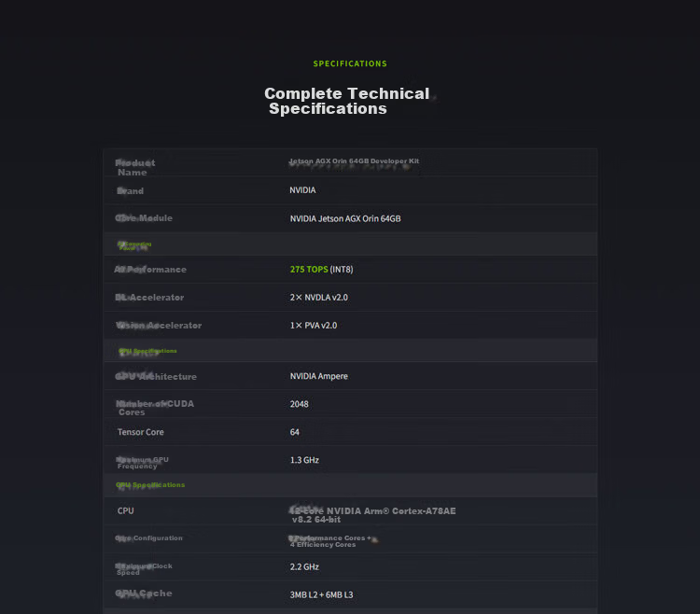Image resolution: width=700 pixels, height=614 pixels.
Task: Select the 3MB L2 + 6MB L3 value
Action: click(321, 594)
